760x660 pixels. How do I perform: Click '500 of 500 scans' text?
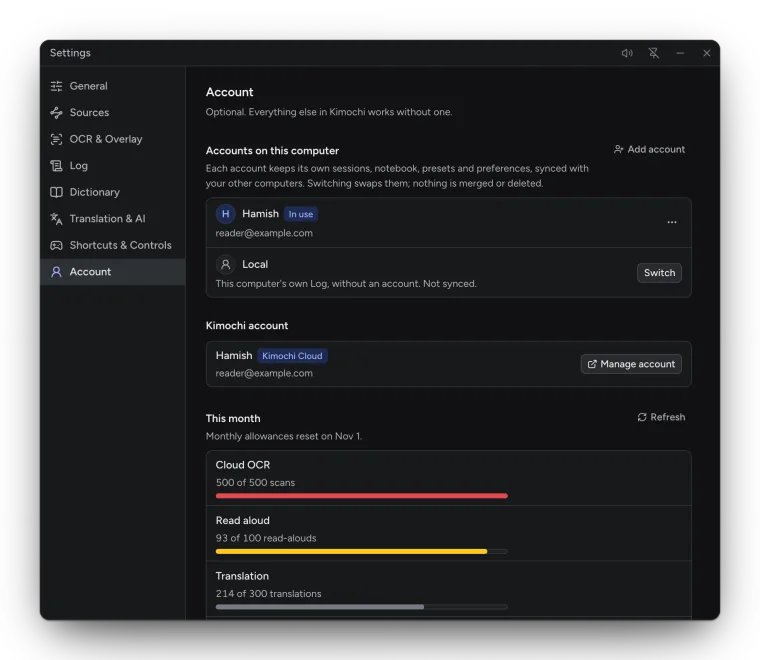point(255,483)
